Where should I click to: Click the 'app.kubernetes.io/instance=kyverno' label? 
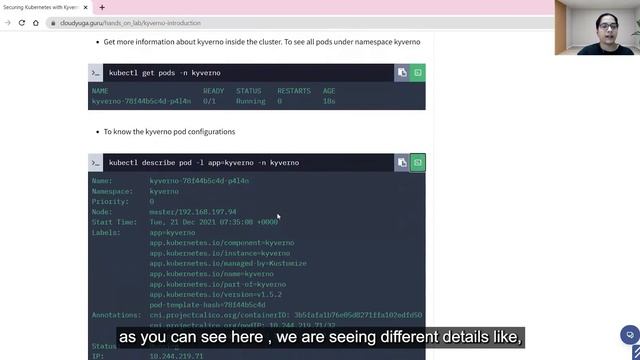(x=220, y=253)
